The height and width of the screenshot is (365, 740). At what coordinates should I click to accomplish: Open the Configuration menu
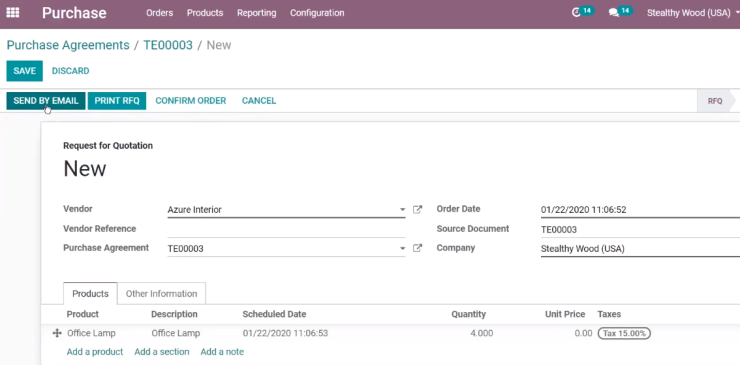pos(317,13)
